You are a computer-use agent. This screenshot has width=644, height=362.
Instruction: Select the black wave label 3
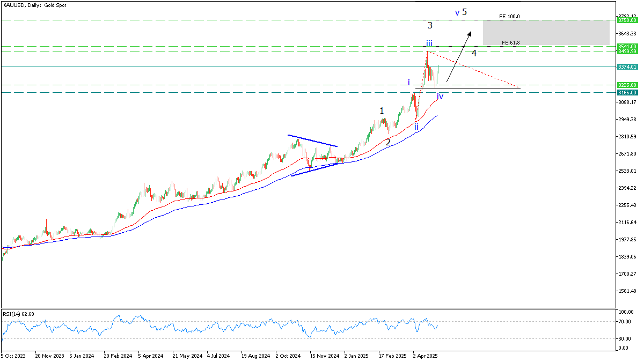[x=430, y=25]
